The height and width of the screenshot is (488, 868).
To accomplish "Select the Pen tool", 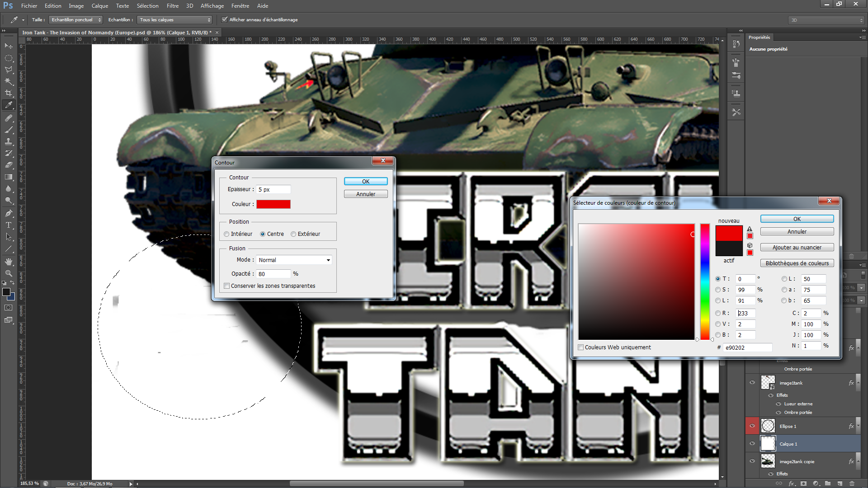I will (x=9, y=213).
